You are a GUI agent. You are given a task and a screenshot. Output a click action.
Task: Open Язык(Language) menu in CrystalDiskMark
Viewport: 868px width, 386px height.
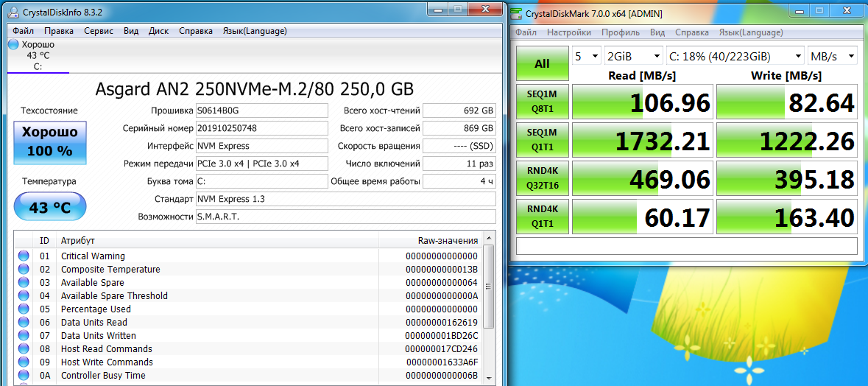[751, 32]
